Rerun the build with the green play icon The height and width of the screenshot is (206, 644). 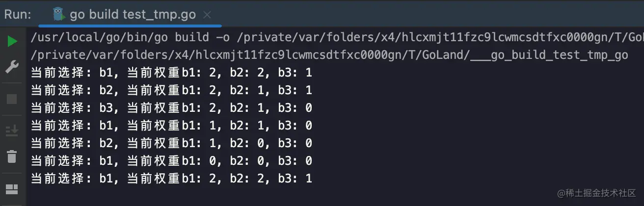[x=12, y=41]
